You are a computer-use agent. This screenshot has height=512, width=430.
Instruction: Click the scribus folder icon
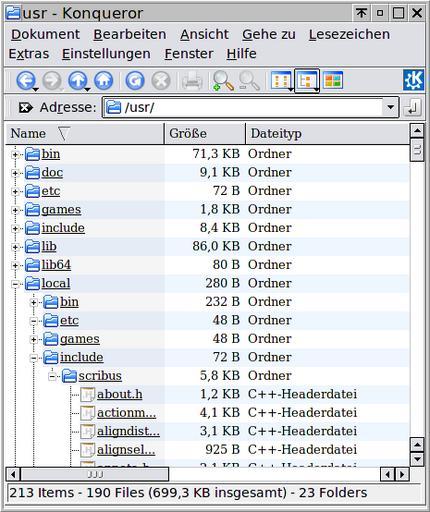pos(69,376)
